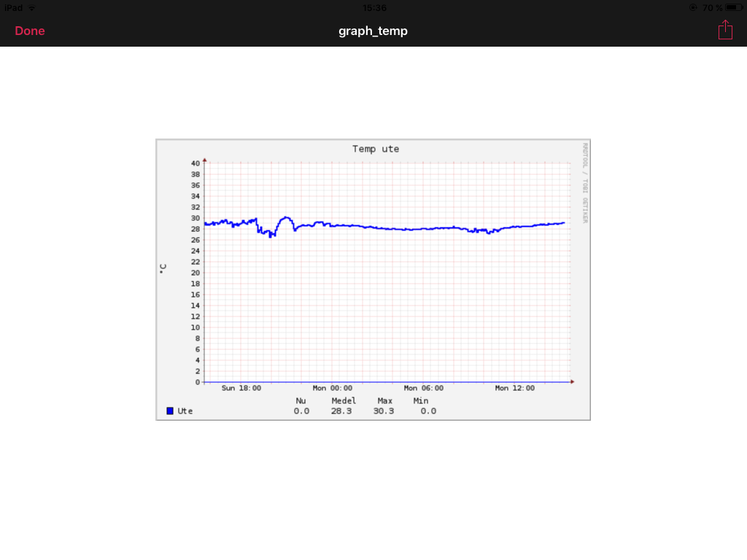Click the Max value 30.3
Viewport: 747px width, 560px height.
(x=384, y=411)
